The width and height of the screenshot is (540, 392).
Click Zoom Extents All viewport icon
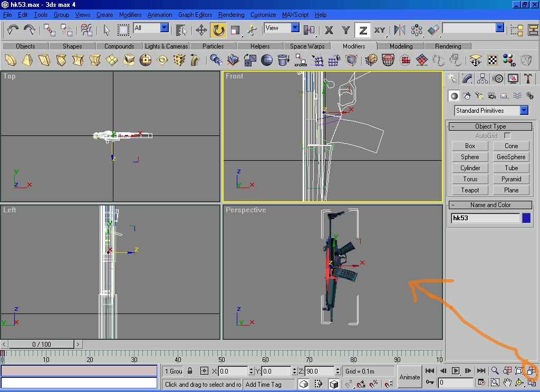point(531,371)
